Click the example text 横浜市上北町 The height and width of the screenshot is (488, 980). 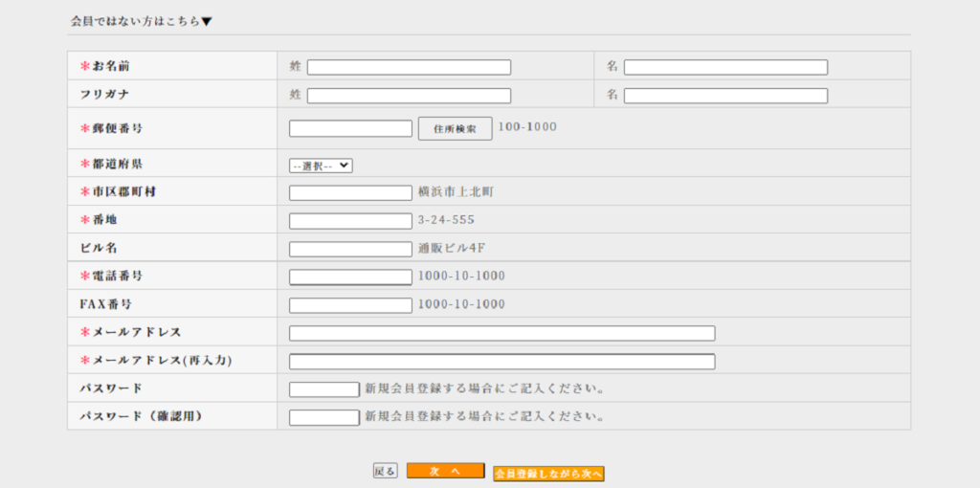click(x=457, y=191)
